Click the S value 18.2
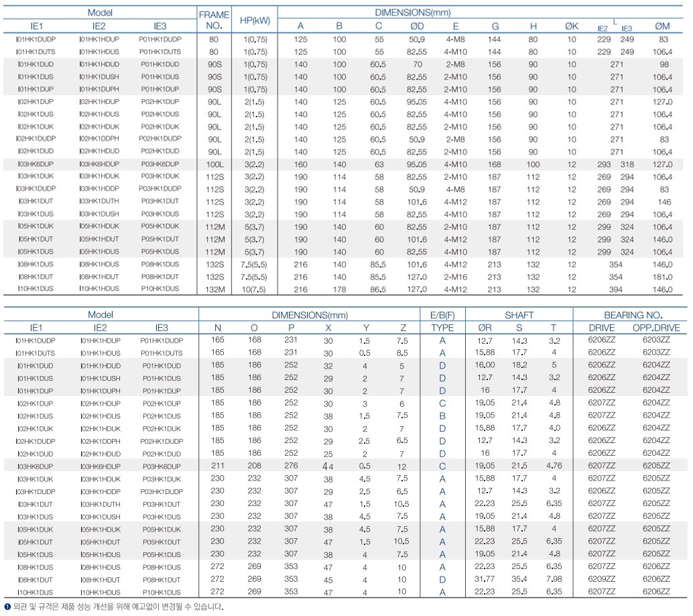 coord(519,365)
